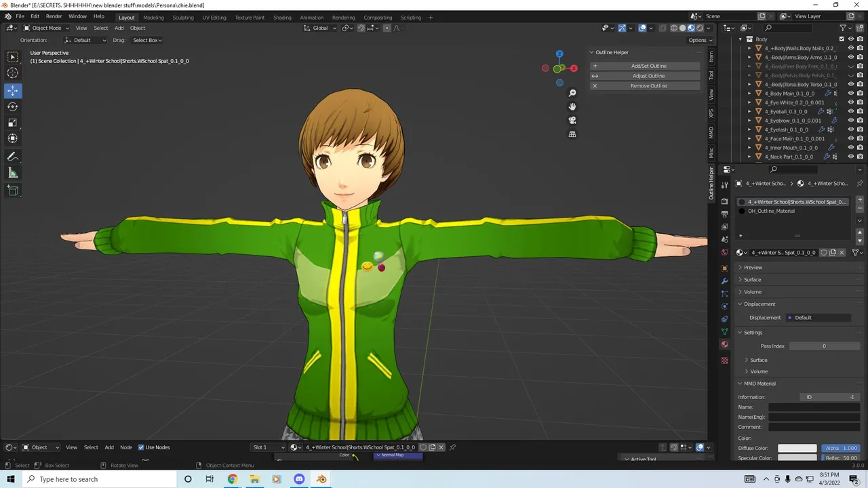This screenshot has width=868, height=488.
Task: Open the MMD sidebar tab
Action: point(711,131)
